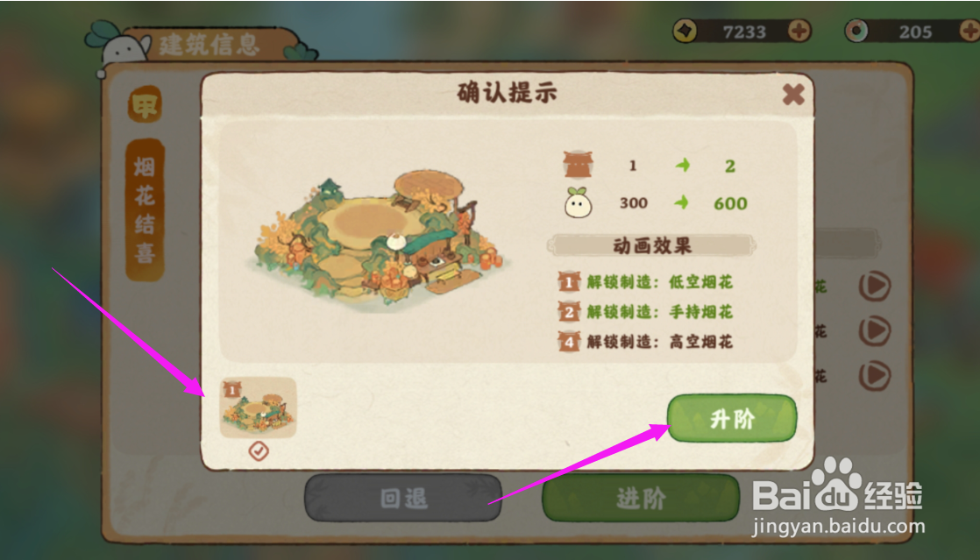Screen dimensions: 980x560
Task: Play the second animation preview
Action: coord(875,330)
